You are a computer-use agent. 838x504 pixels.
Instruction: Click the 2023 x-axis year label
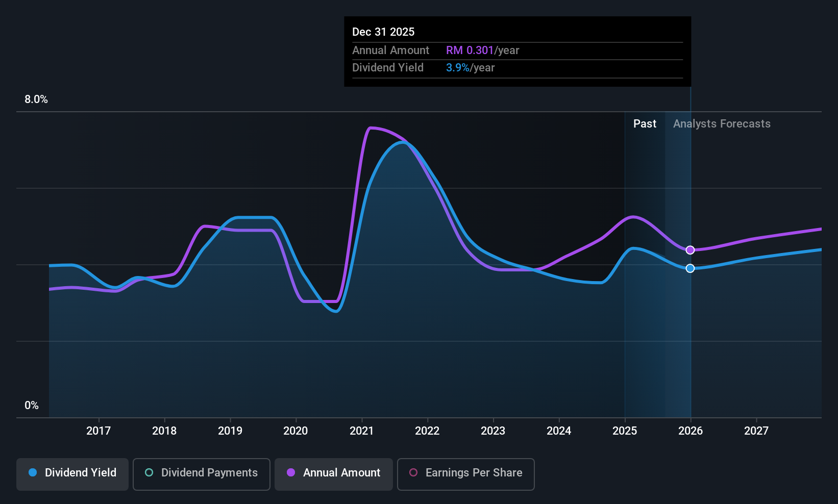coord(493,431)
